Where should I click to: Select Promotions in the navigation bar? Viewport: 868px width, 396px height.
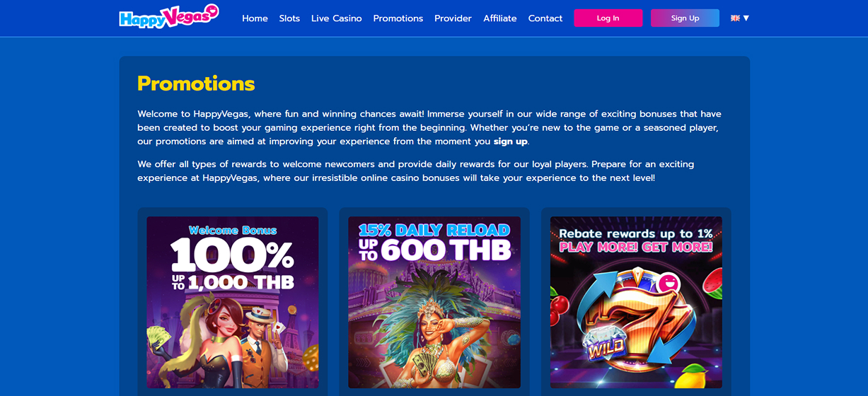(398, 18)
